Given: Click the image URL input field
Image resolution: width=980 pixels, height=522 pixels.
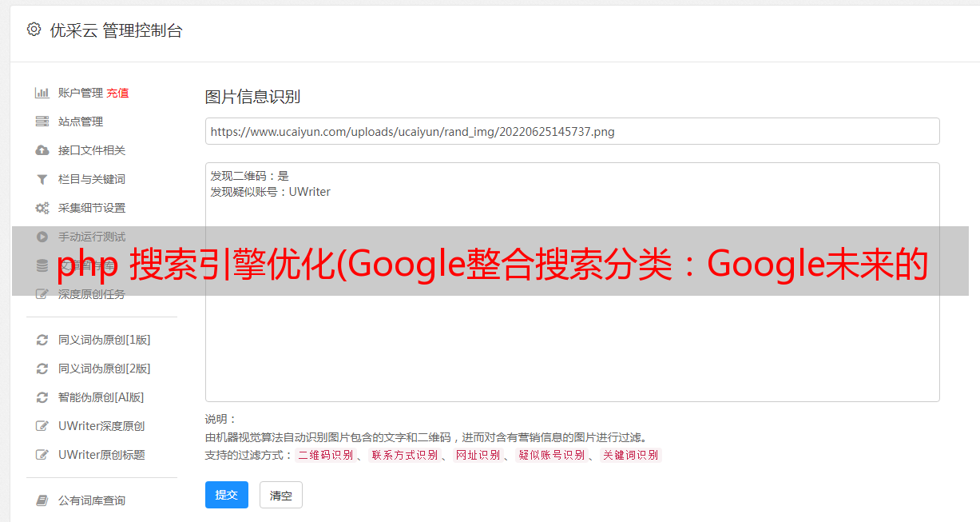Looking at the screenshot, I should coord(572,131).
